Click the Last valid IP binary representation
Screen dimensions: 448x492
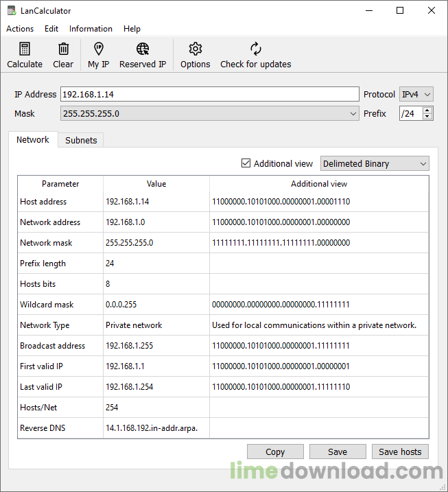281,387
